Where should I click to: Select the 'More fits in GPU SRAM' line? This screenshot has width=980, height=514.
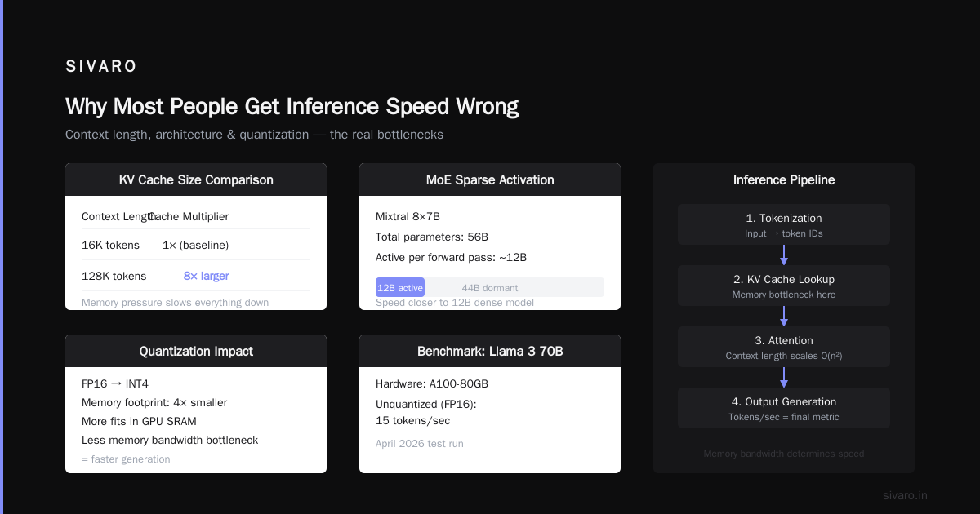pos(139,421)
